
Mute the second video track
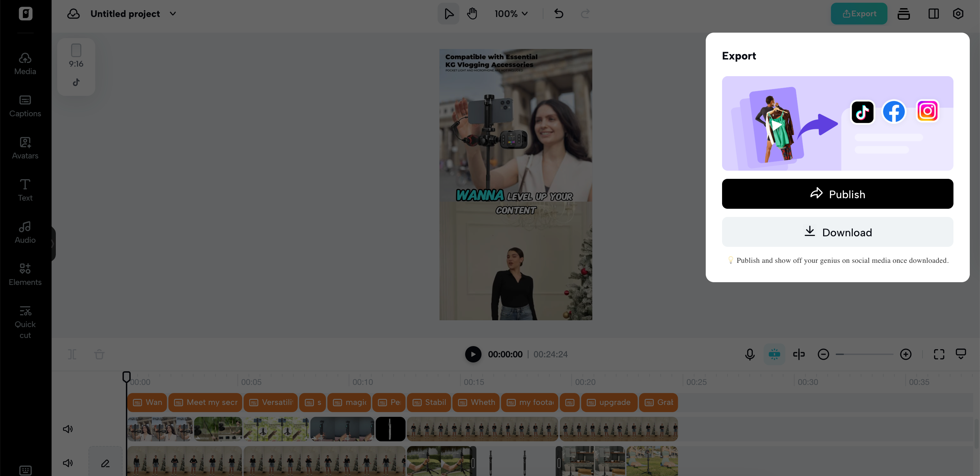(x=68, y=463)
